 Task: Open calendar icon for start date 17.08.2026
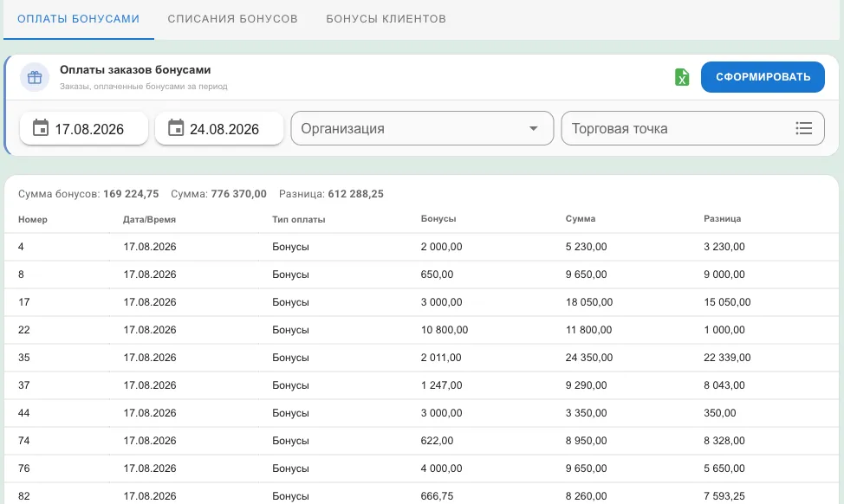pyautogui.click(x=41, y=128)
